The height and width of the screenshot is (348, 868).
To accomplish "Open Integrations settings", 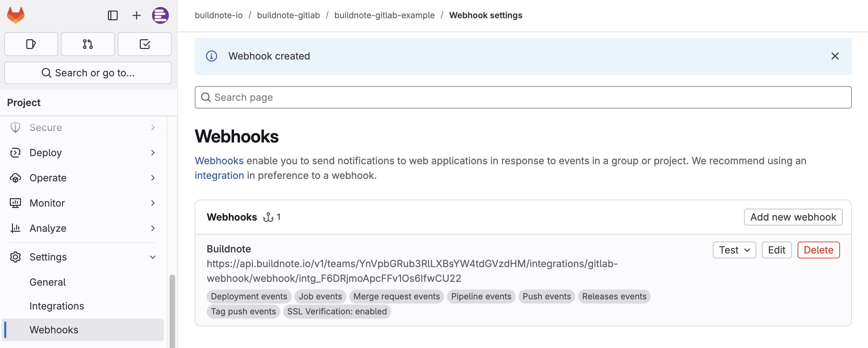I will (x=83, y=306).
